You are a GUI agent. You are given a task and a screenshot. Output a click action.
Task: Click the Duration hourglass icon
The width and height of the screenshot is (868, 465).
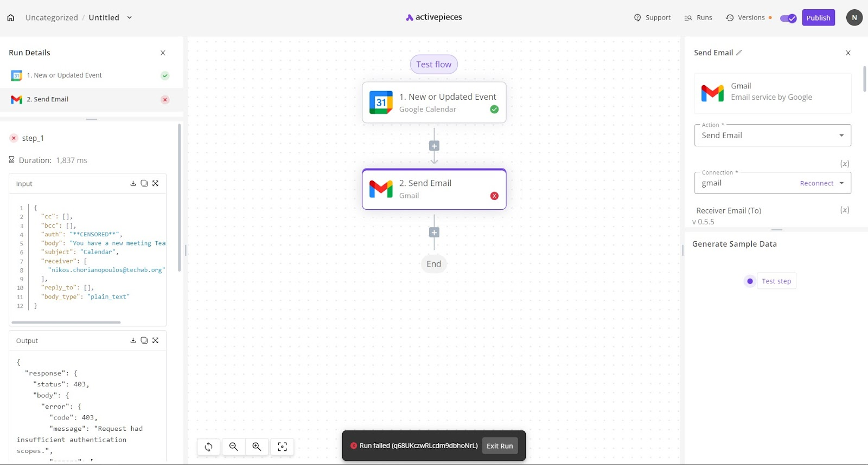pos(11,160)
